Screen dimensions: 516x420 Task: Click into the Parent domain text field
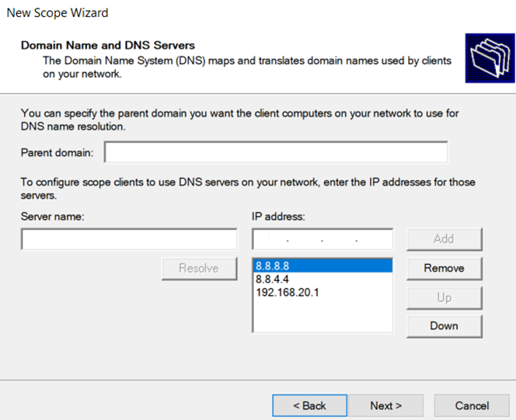pos(276,152)
